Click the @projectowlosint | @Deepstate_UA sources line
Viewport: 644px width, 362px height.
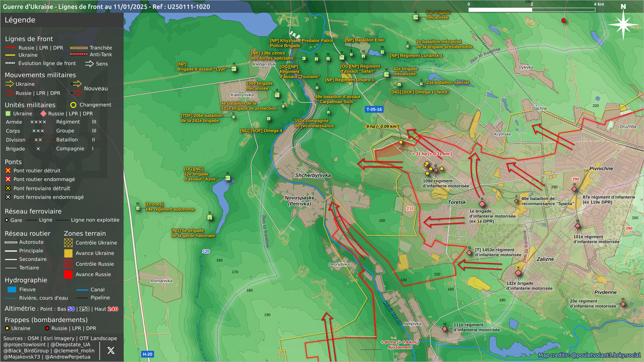coord(47,345)
